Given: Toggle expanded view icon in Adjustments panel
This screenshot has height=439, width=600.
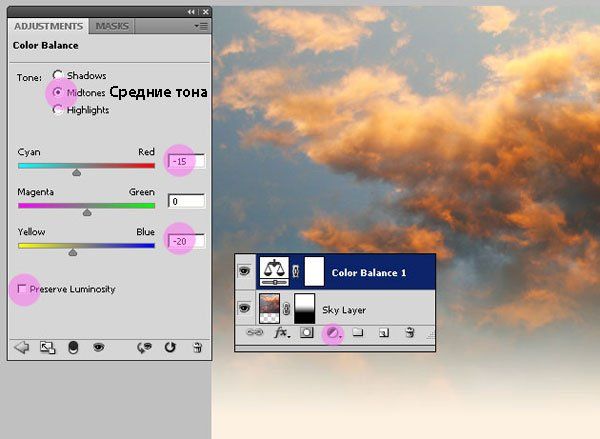Looking at the screenshot, I should click(47, 348).
